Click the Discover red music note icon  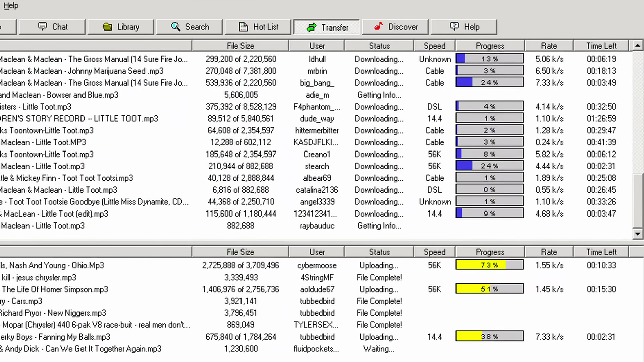click(379, 26)
